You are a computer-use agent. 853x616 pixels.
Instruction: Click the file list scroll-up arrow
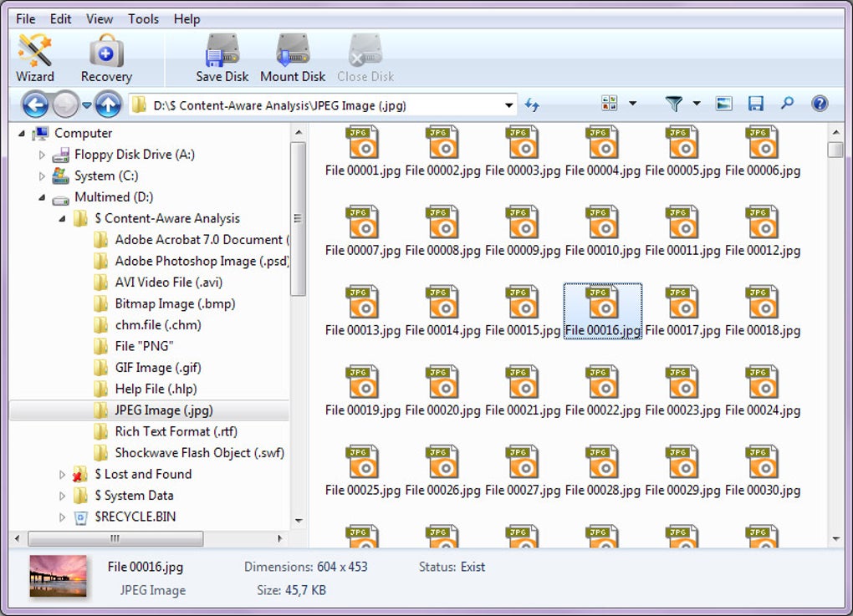[835, 132]
